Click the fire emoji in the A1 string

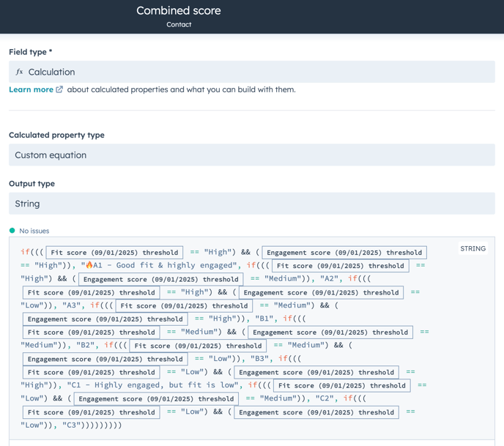pyautogui.click(x=89, y=265)
